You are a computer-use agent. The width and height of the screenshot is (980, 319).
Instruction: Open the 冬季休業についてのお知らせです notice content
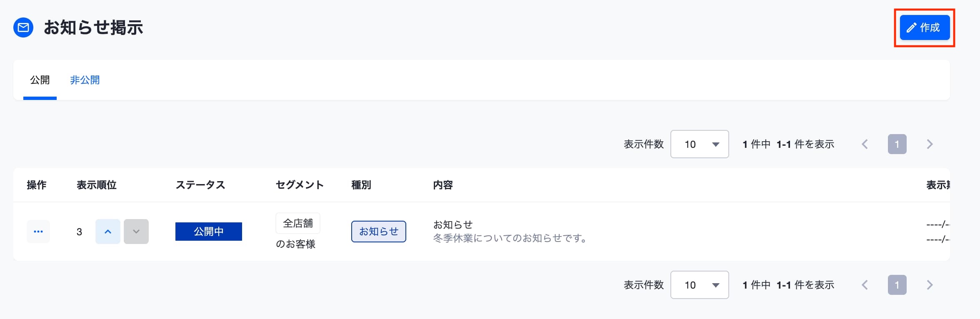pos(510,238)
